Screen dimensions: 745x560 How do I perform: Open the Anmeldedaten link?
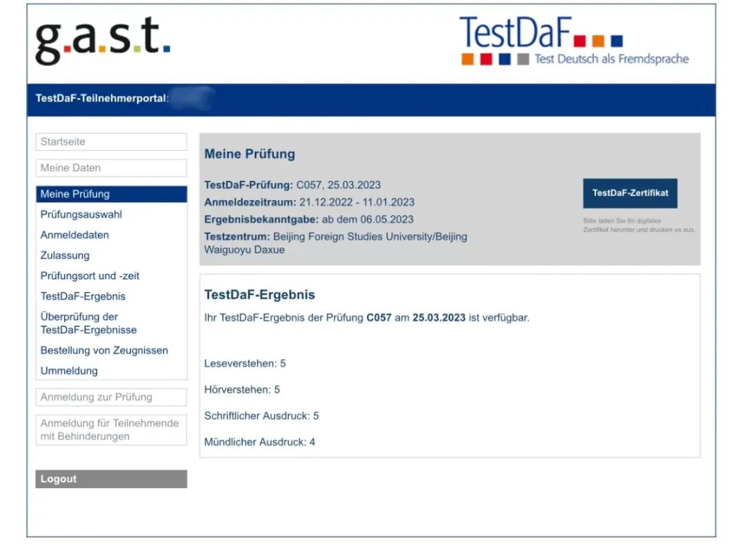point(74,235)
